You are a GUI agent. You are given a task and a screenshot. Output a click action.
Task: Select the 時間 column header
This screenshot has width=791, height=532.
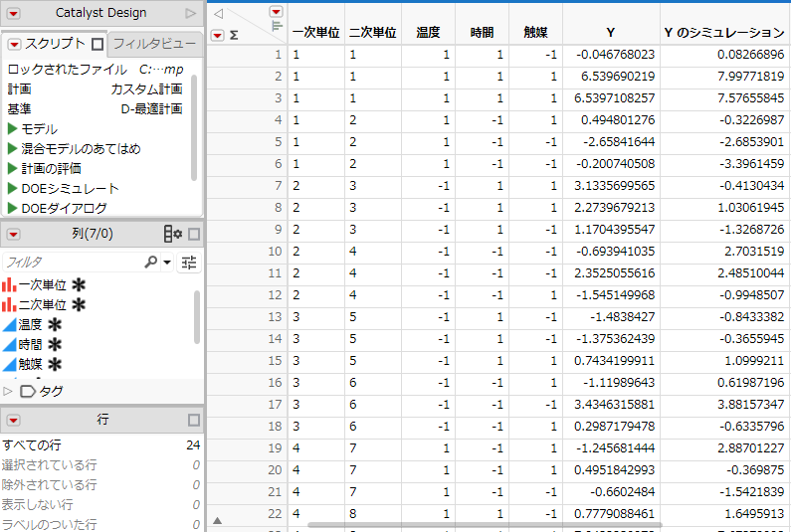pos(482,33)
